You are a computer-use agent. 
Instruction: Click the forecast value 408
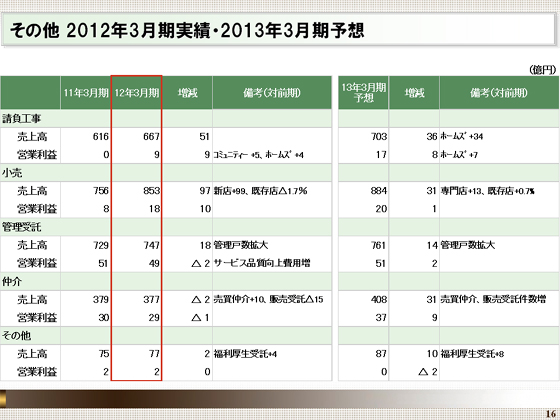pyautogui.click(x=379, y=299)
